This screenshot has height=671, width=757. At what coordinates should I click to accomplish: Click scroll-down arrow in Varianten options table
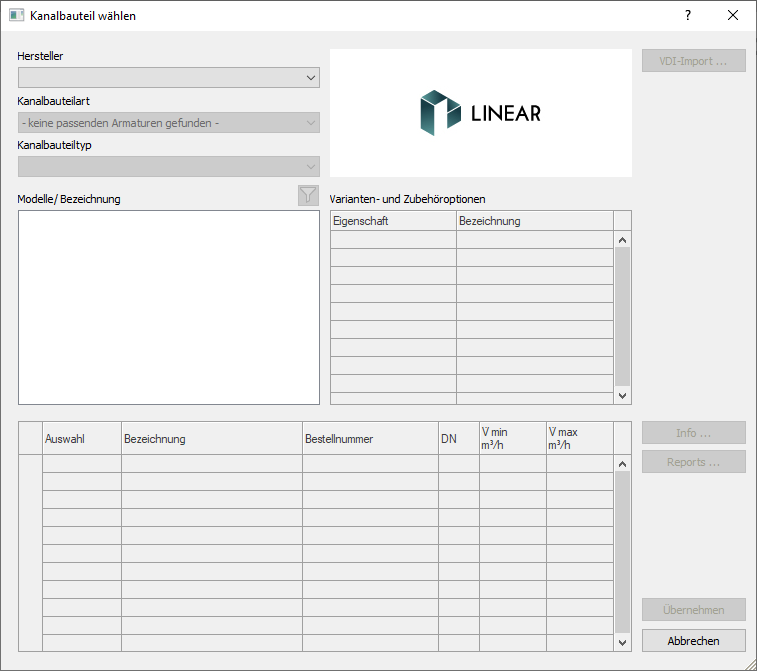tap(622, 396)
